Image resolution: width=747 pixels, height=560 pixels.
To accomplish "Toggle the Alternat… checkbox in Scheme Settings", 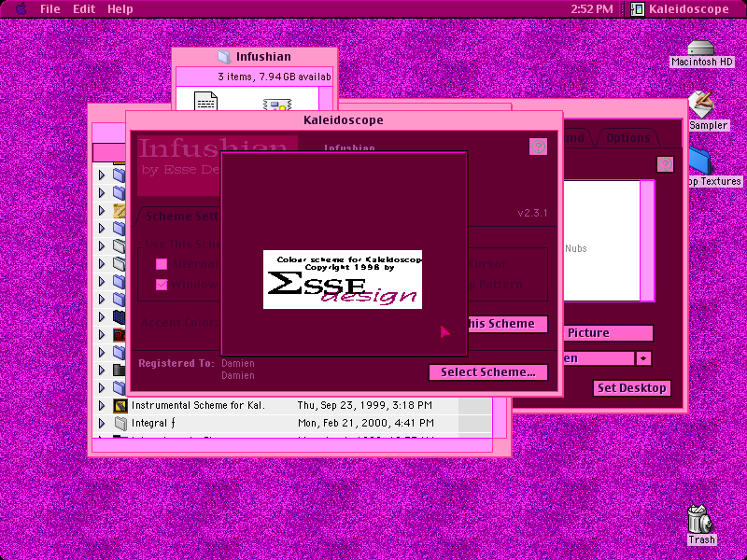I will click(x=162, y=264).
